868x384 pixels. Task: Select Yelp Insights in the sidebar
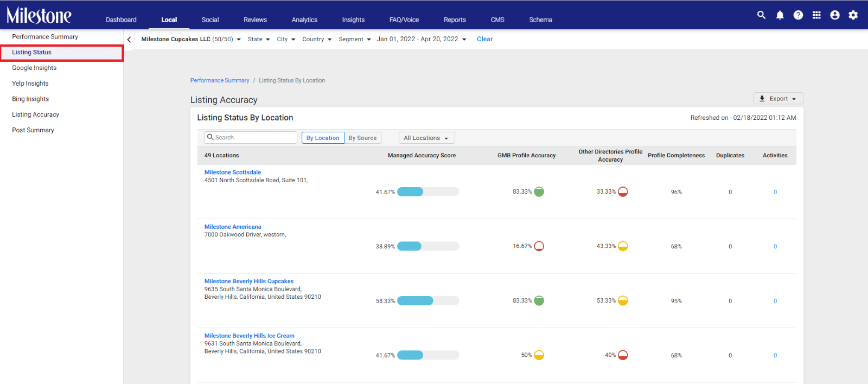(x=30, y=84)
